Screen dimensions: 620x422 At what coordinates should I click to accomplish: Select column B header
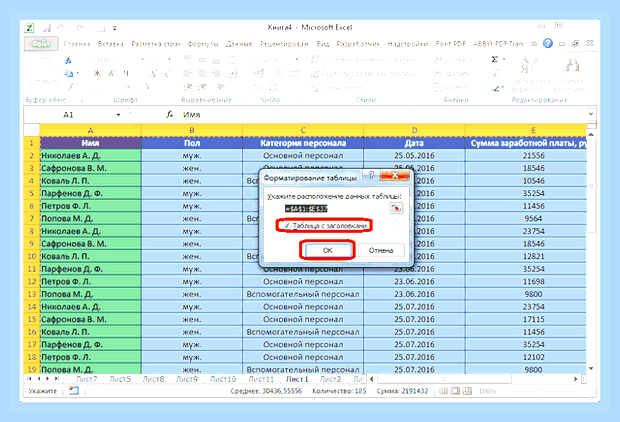tap(192, 130)
